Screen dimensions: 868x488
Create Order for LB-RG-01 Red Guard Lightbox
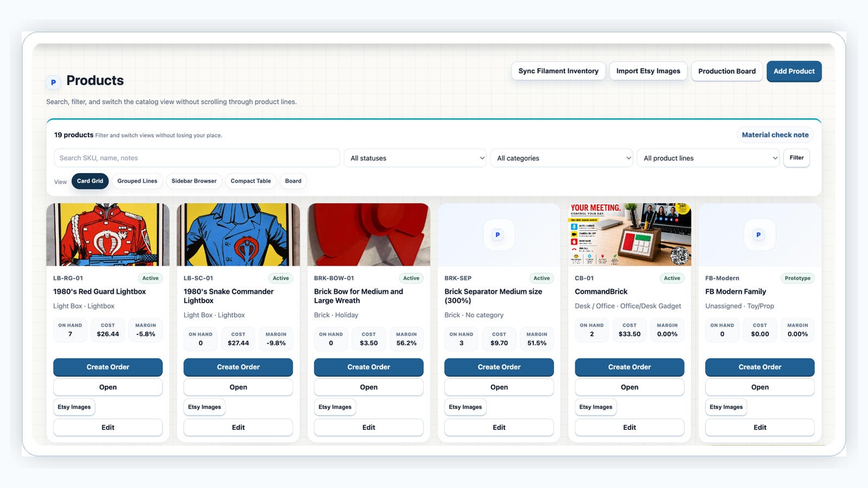click(x=108, y=367)
